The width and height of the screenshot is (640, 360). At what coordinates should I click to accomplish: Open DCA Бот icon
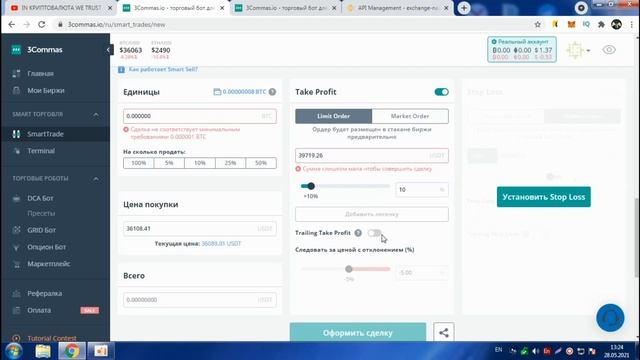pyautogui.click(x=16, y=198)
